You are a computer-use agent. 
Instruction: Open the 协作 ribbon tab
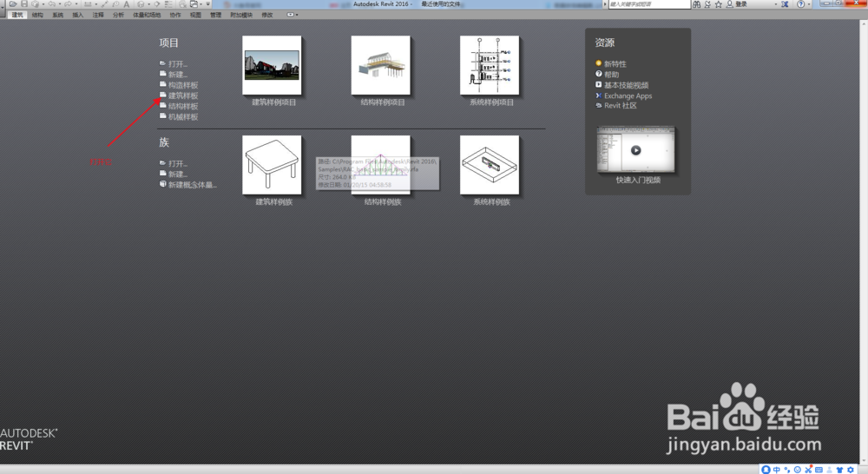(x=175, y=15)
